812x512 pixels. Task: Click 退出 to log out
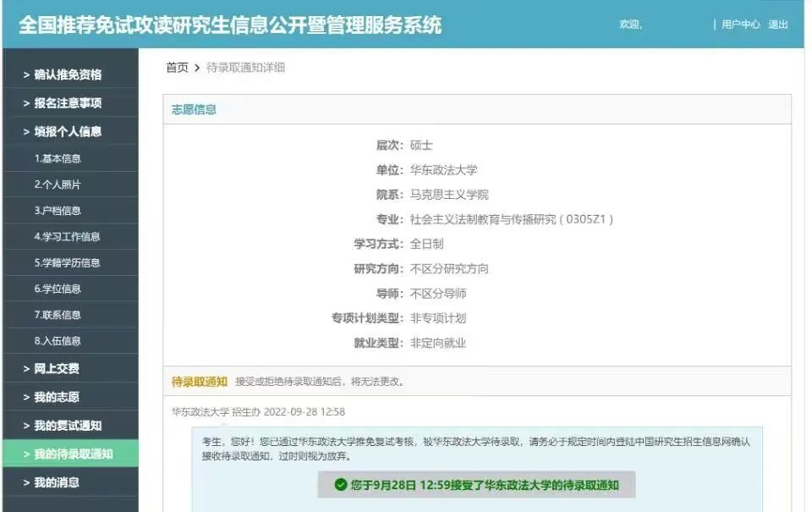pyautogui.click(x=777, y=25)
